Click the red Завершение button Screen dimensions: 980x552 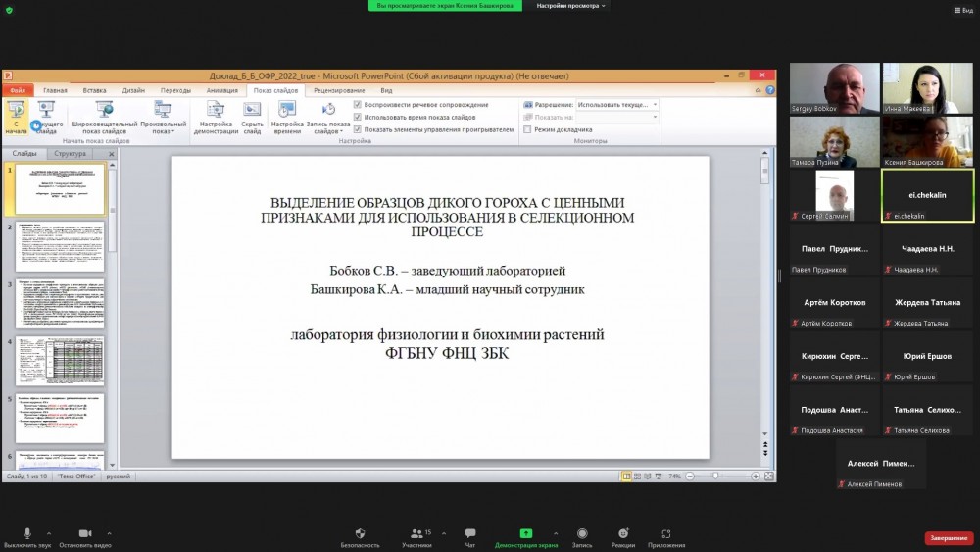tap(949, 538)
